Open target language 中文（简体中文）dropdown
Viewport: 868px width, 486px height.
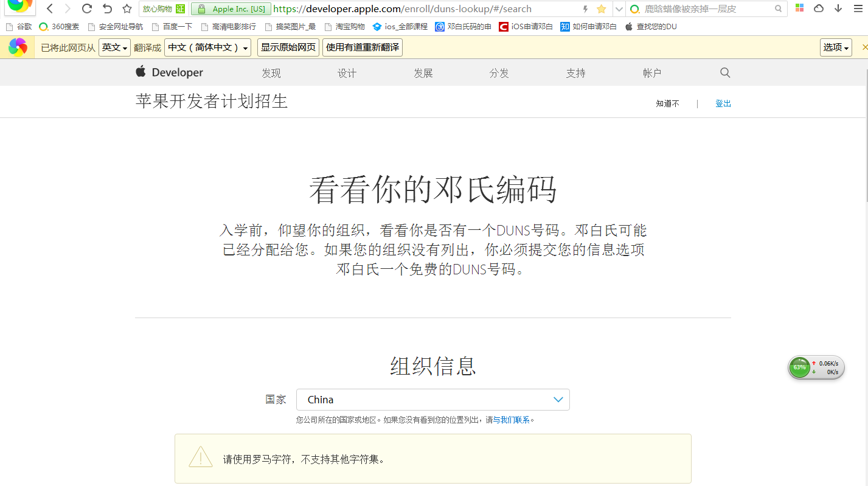[x=207, y=47]
